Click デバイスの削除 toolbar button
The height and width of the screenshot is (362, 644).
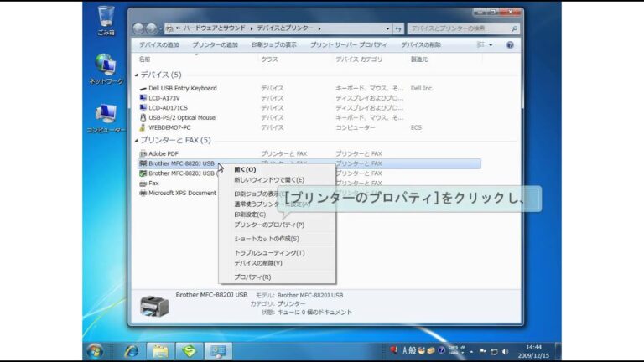tap(421, 44)
